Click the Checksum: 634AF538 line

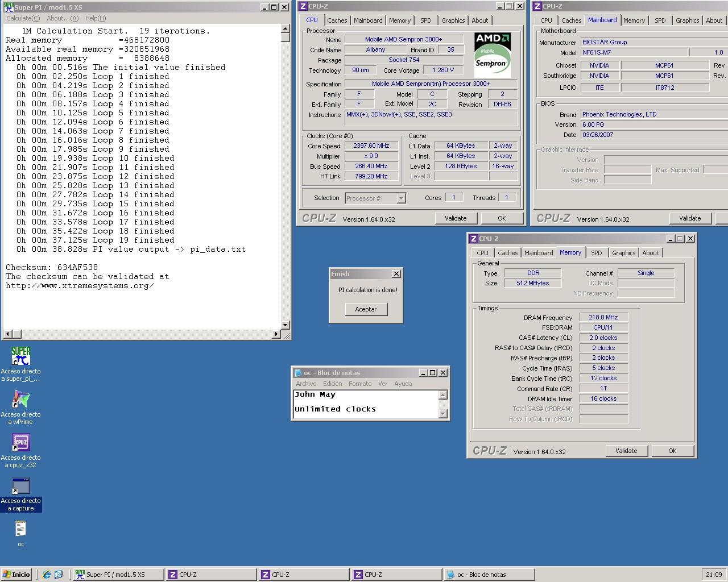(52, 267)
